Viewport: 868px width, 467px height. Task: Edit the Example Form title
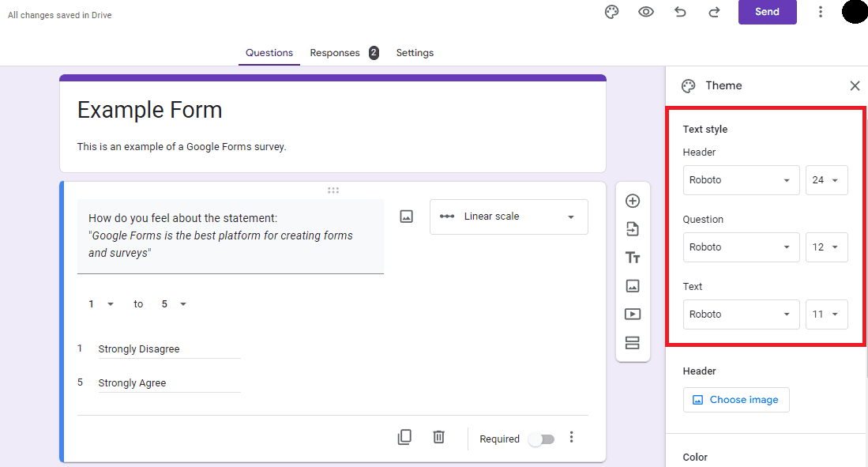click(149, 110)
